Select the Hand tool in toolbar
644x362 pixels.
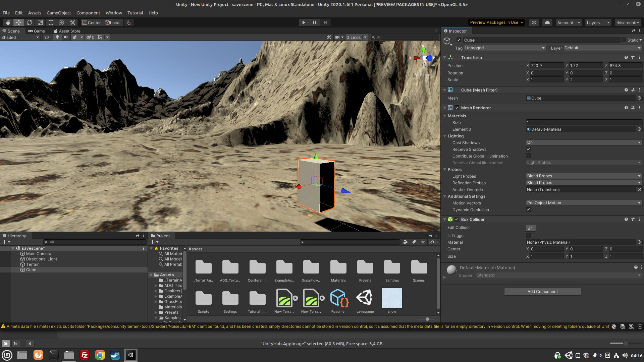tap(8, 22)
